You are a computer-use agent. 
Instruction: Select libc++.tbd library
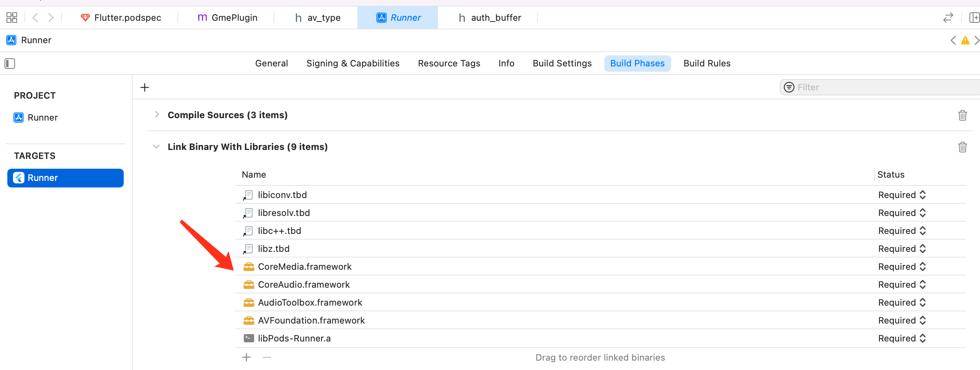pyautogui.click(x=601, y=231)
